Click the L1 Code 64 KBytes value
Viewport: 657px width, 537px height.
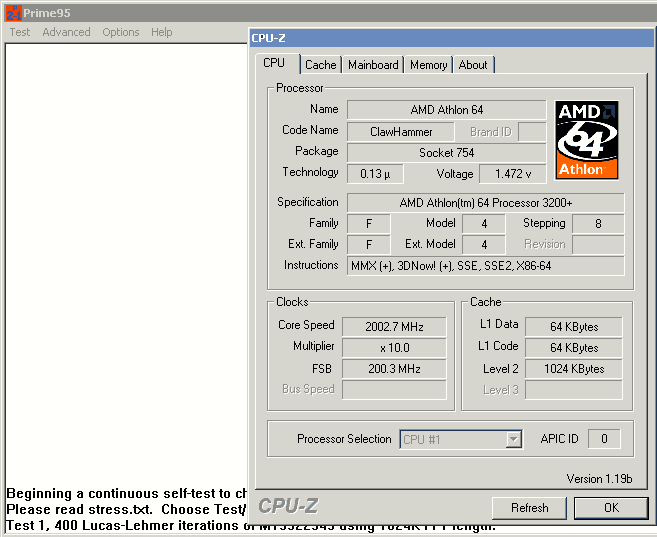point(574,348)
